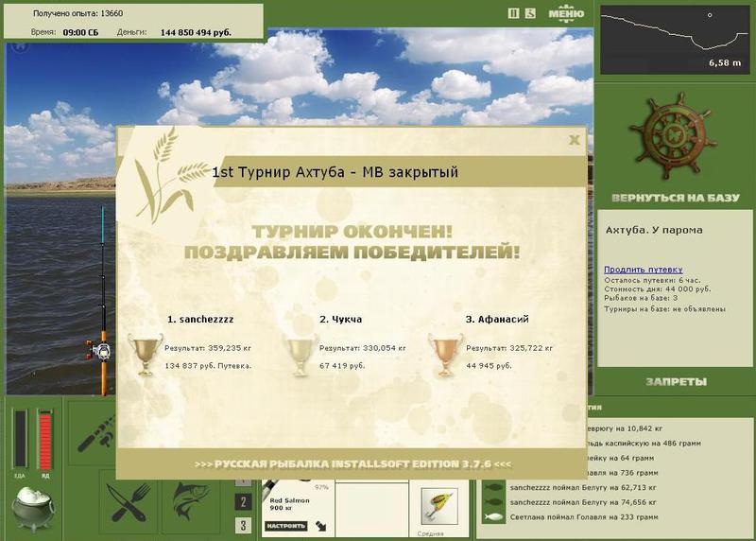Screen dimensions: 756x541
Task: Pause the game with the pause icon
Action: pos(513,13)
